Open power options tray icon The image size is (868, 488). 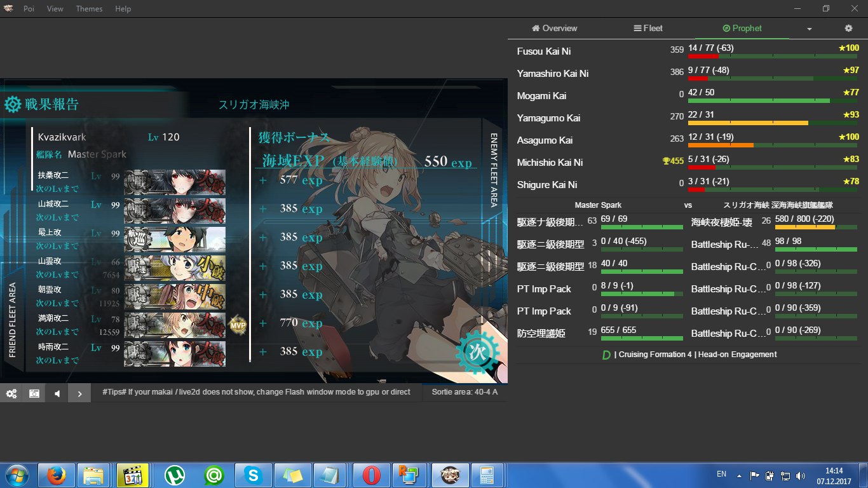770,475
